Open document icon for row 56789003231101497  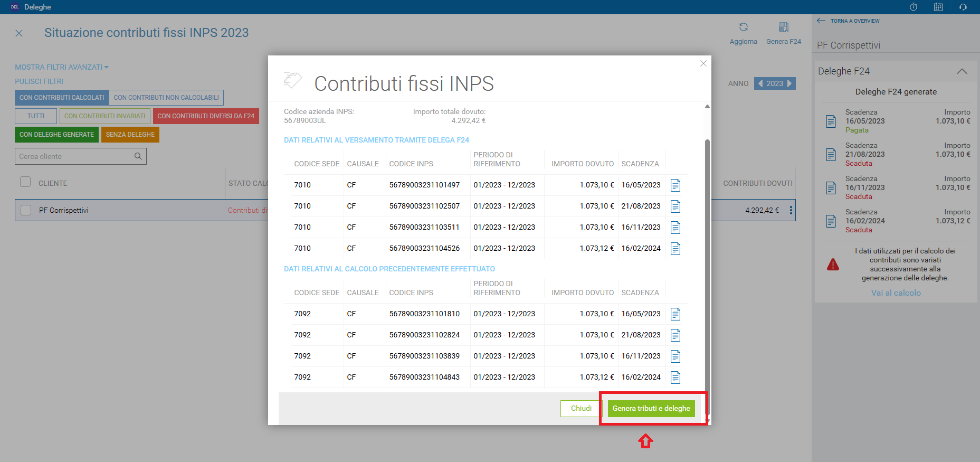675,185
